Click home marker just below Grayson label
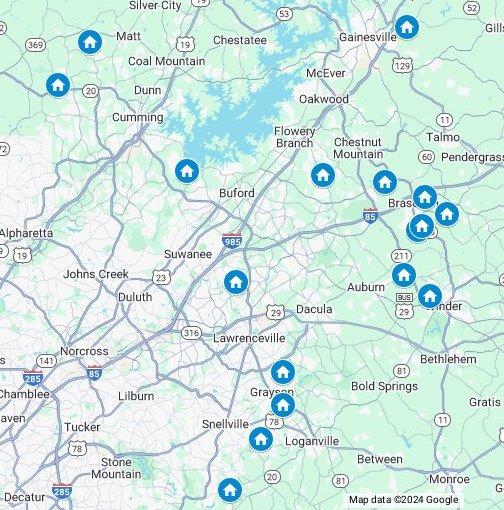This screenshot has height=510, width=504. coord(283,405)
